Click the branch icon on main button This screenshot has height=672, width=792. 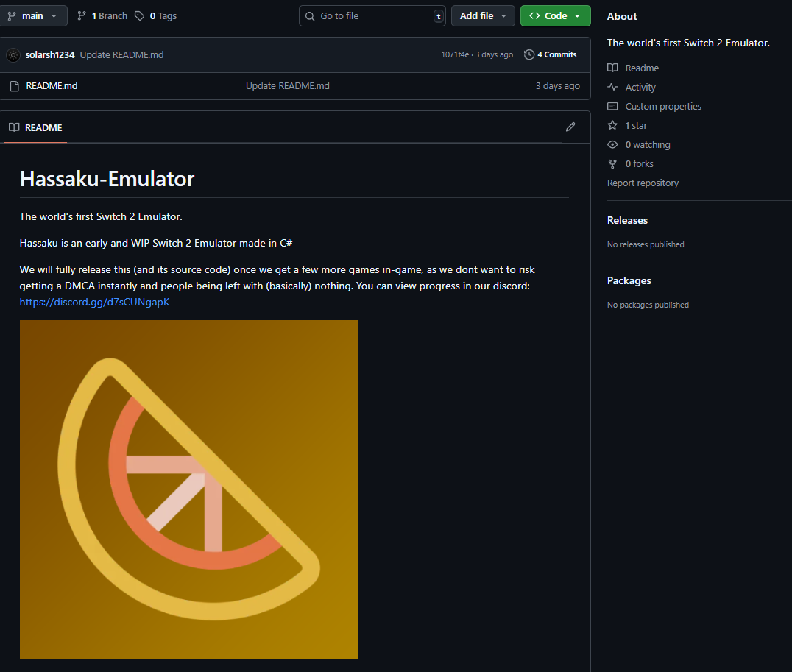[x=12, y=15]
